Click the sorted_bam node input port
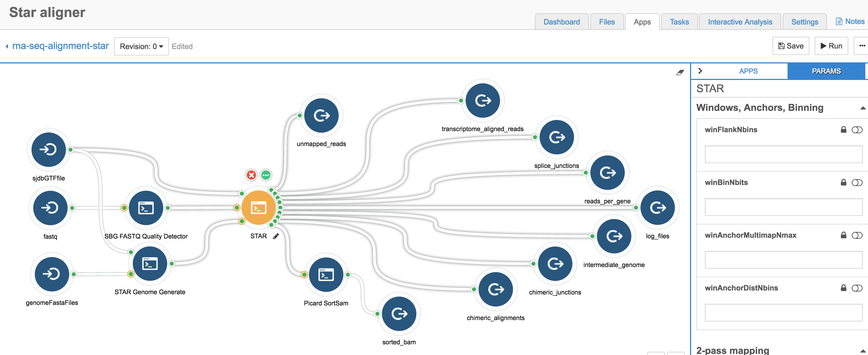 click(378, 314)
